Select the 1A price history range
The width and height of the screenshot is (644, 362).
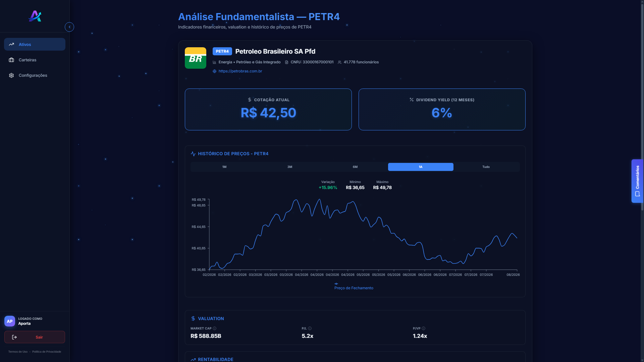point(421,167)
